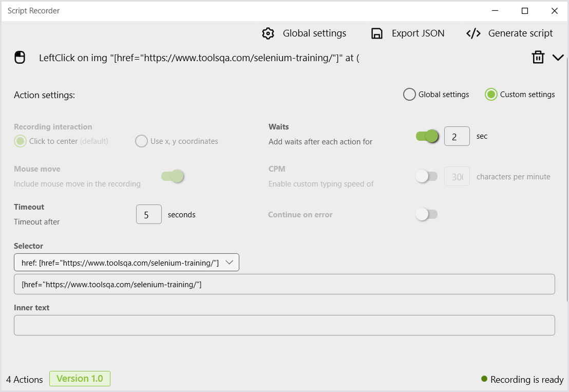Click the selector value text field

pyautogui.click(x=284, y=284)
